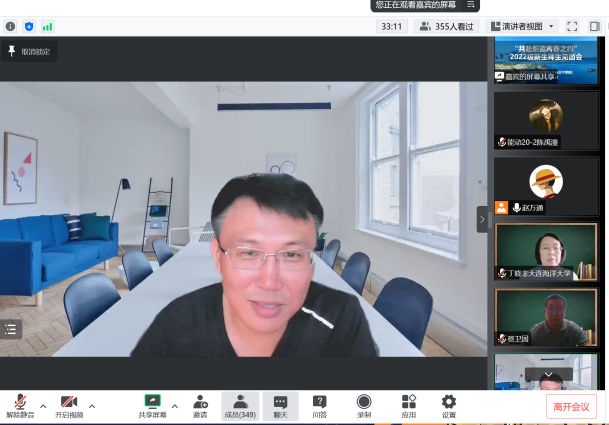Toggle microphone with 解除静音 button
609x425 pixels.
(19, 405)
